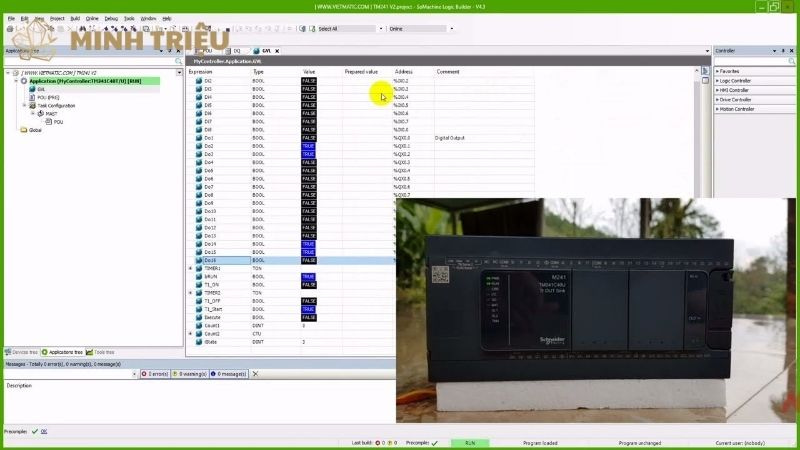Toggle the warnings filter in Messages
The width and height of the screenshot is (800, 450).
pos(190,374)
